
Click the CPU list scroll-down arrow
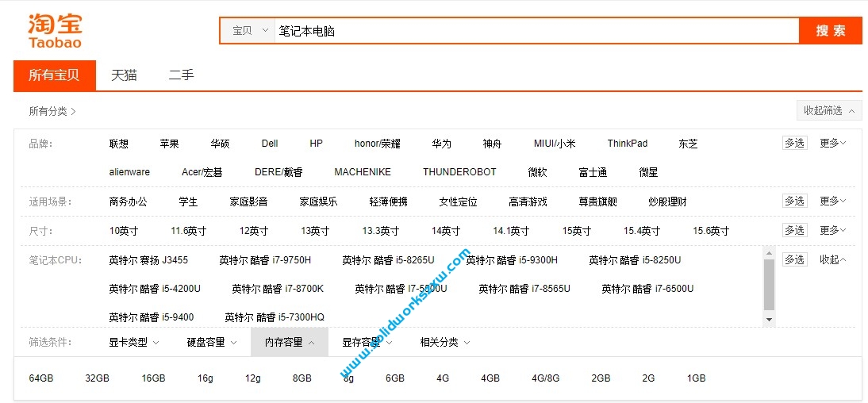click(x=769, y=320)
